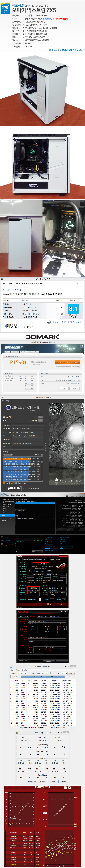Screen dimensions: 85x868
Task: Open the Memory tab in the first CPU-Z window
Action: [x=40, y=560]
